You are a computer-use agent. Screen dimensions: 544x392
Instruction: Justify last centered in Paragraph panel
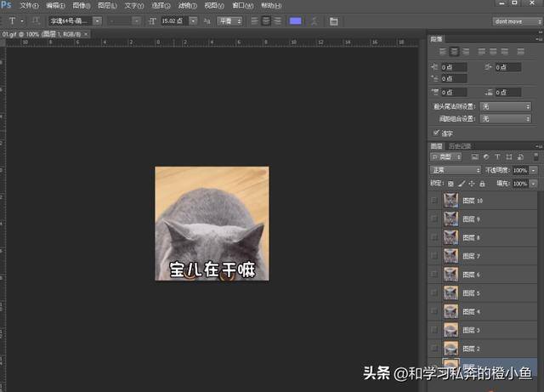(493, 51)
